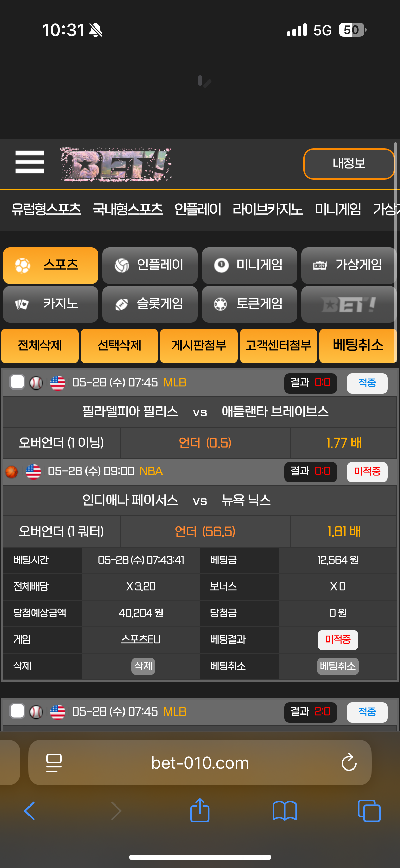Switch to 유럽형스포츠 menu tab
Viewport: 400px width, 868px height.
click(46, 209)
